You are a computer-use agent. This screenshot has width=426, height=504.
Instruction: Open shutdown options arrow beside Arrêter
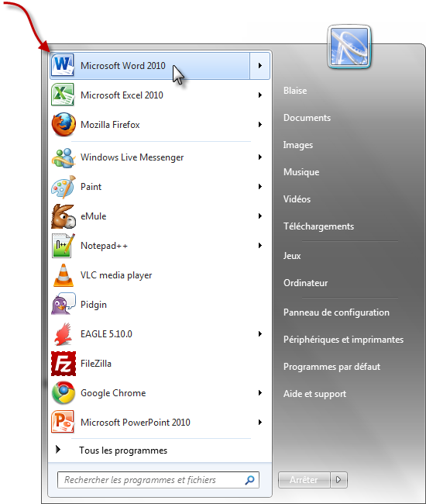click(x=338, y=480)
